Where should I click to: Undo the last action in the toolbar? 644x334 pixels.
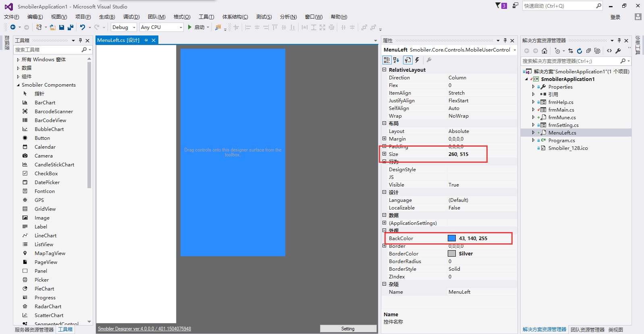click(83, 27)
